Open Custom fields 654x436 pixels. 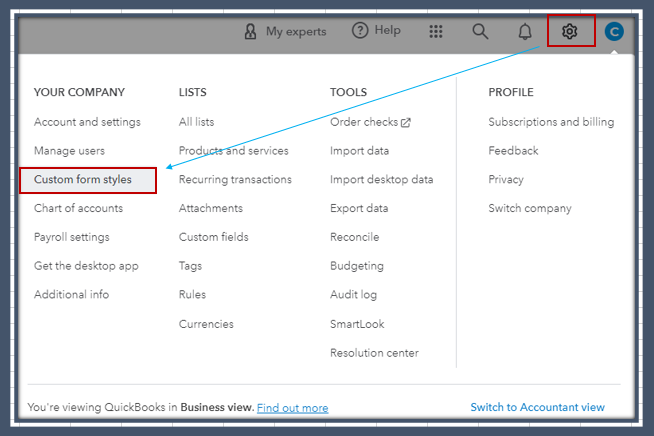point(214,237)
